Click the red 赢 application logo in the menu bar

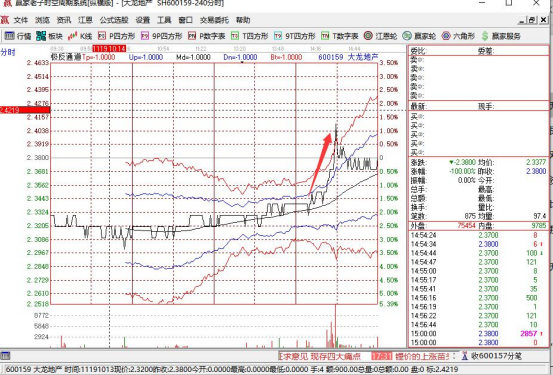[x=5, y=20]
